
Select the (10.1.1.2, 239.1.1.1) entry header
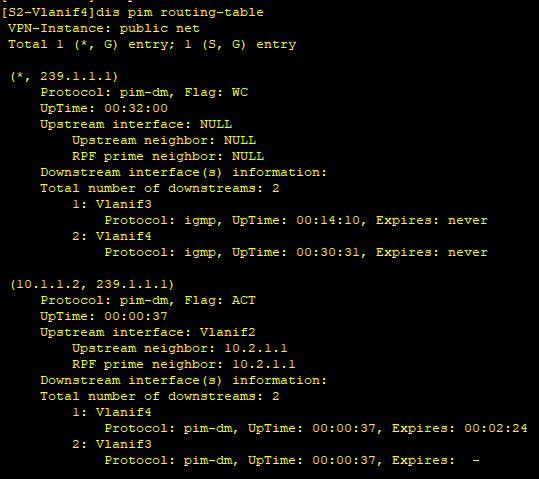pos(92,284)
